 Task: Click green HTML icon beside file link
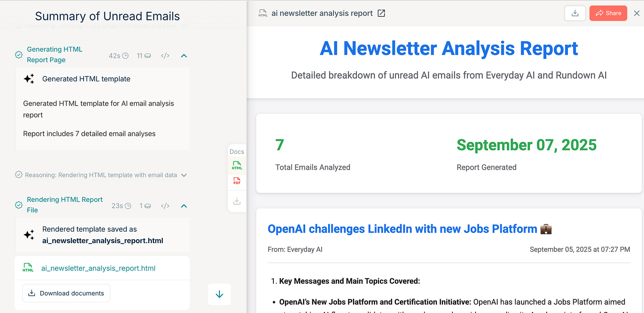pyautogui.click(x=28, y=268)
